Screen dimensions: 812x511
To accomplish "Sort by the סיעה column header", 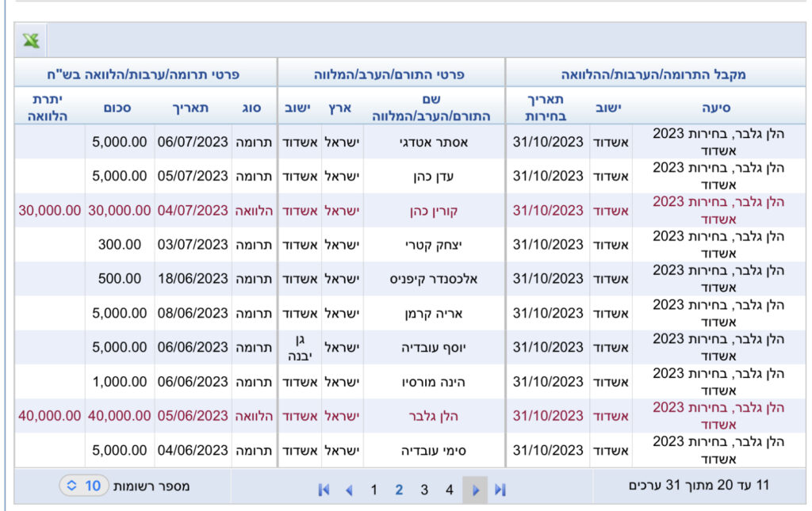I will pyautogui.click(x=717, y=108).
